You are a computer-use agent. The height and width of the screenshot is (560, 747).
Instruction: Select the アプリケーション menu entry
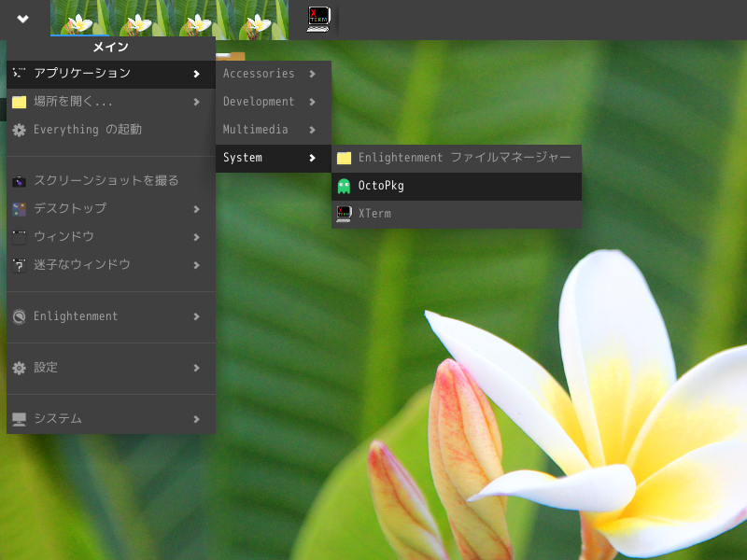point(111,74)
